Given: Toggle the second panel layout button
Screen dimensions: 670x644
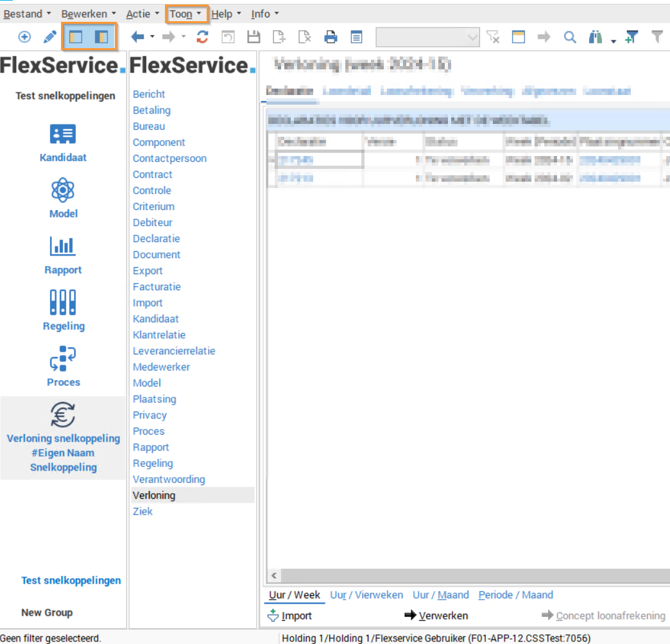Looking at the screenshot, I should (101, 37).
